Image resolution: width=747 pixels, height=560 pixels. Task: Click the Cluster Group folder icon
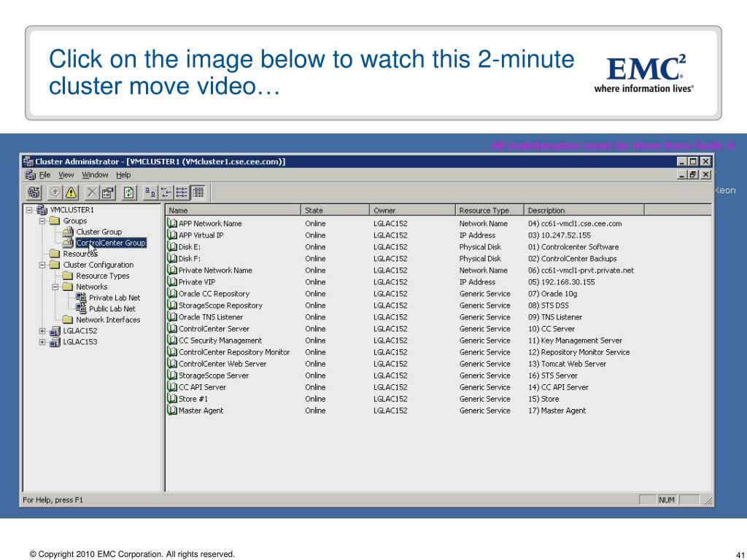[68, 231]
